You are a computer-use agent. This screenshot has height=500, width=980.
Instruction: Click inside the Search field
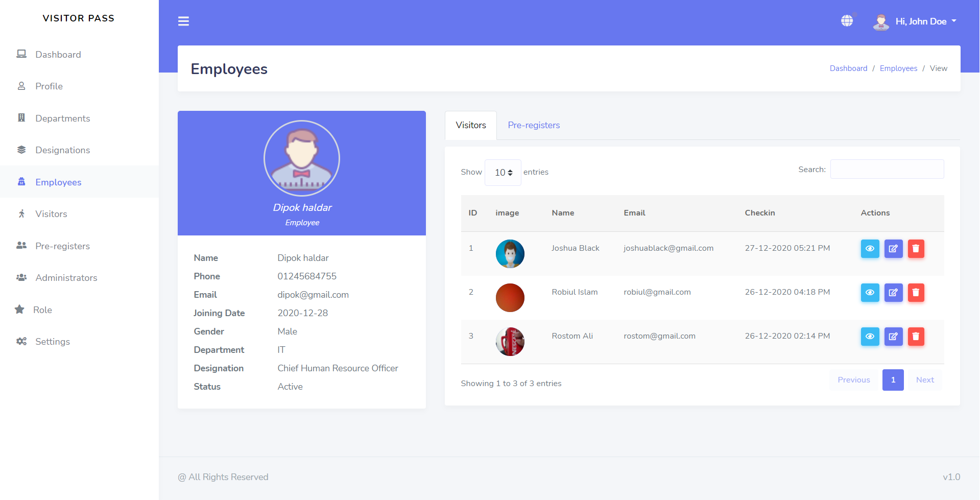point(887,169)
